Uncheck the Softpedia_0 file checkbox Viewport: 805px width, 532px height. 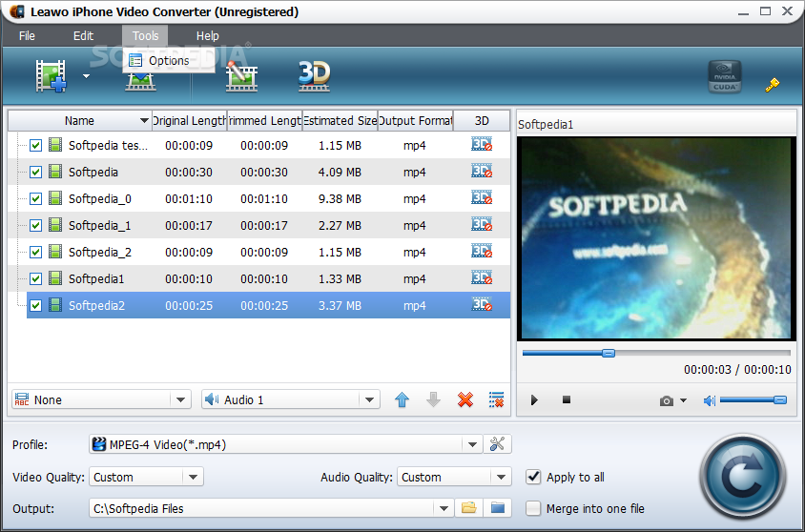point(35,198)
